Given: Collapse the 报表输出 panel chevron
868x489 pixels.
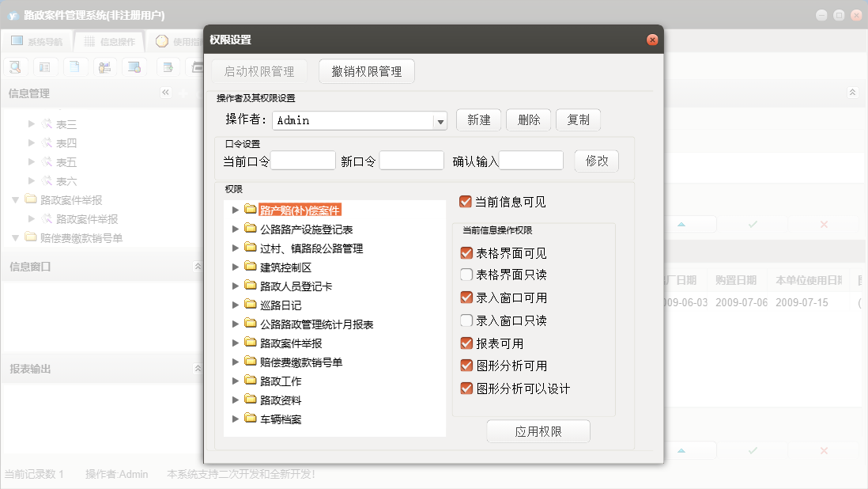Looking at the screenshot, I should coord(198,368).
